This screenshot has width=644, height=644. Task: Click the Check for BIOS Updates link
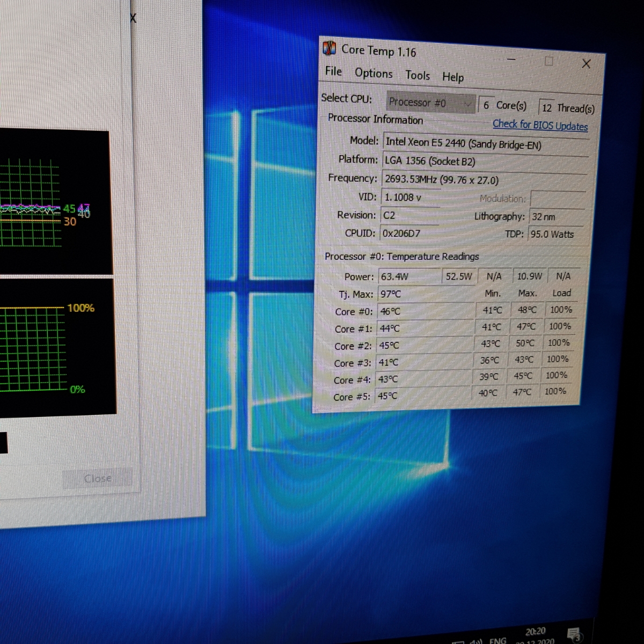(x=540, y=125)
